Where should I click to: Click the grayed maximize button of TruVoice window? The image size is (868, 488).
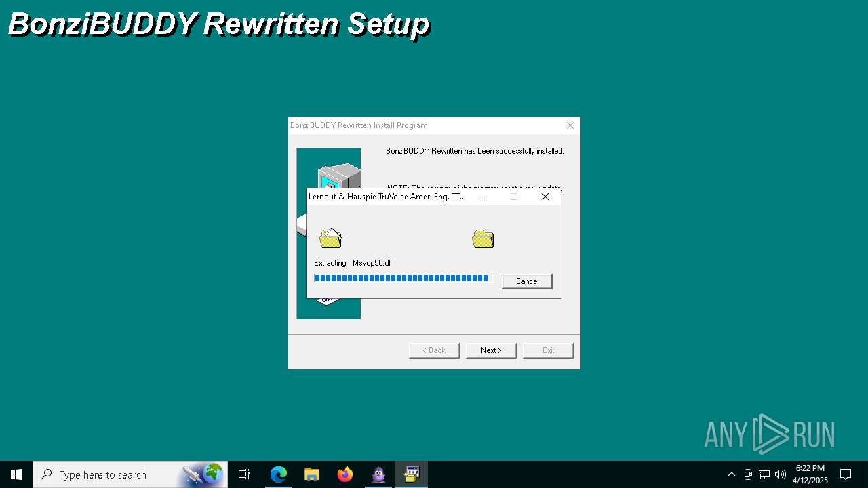[x=514, y=197]
